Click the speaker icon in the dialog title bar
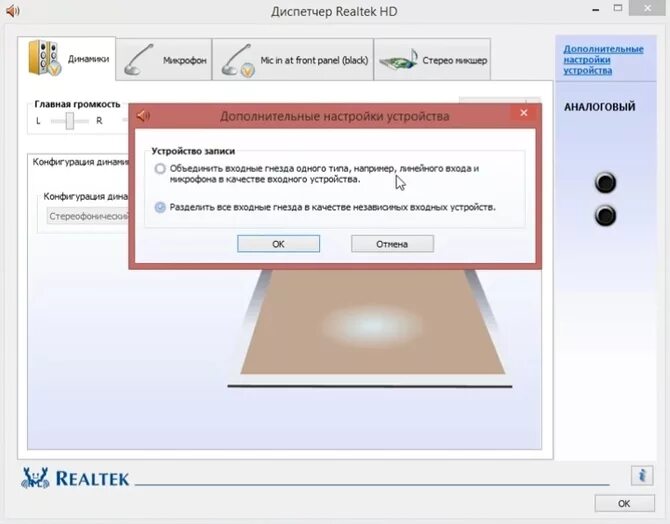 click(x=143, y=115)
